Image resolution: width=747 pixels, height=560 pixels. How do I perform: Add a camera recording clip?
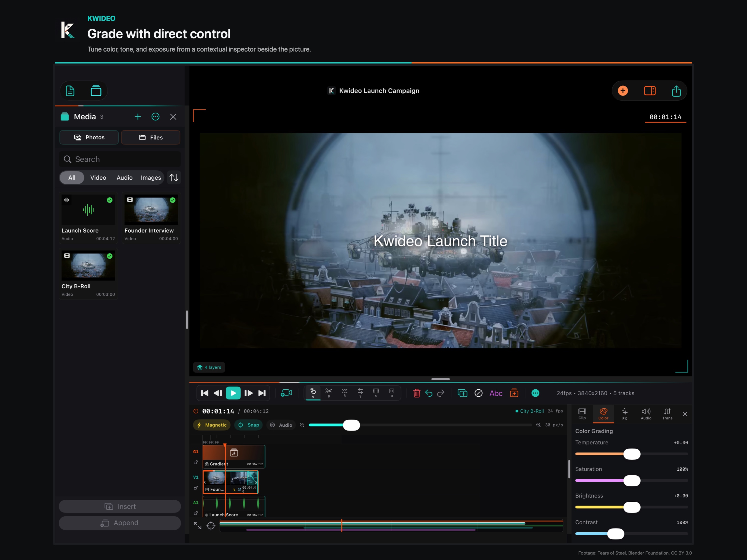coord(286,393)
